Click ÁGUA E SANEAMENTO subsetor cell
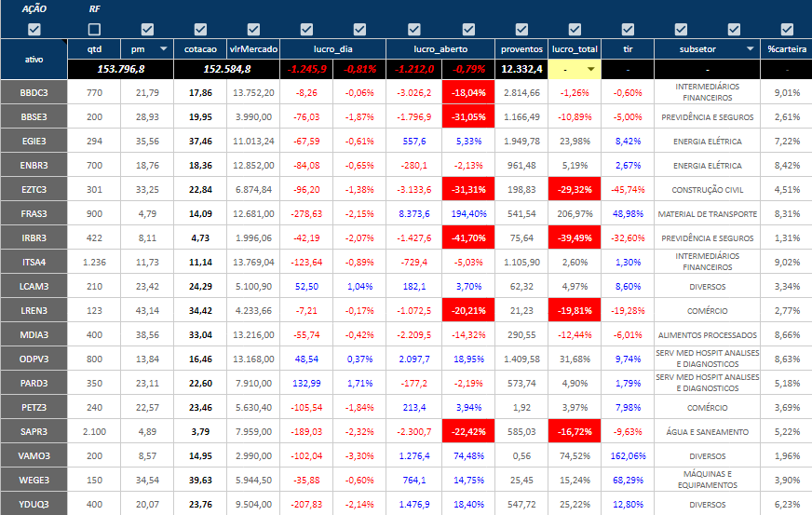Viewport: 812px width, 515px height. (708, 431)
